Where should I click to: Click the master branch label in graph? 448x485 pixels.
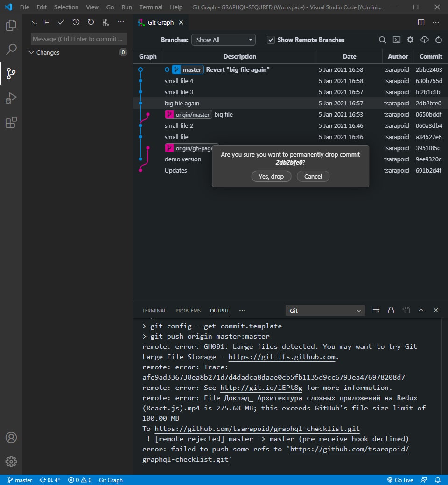[x=188, y=69]
